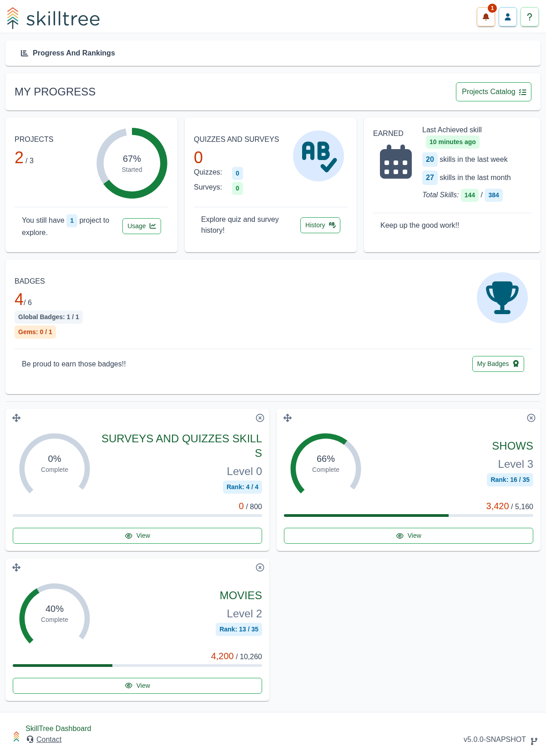Click the help question mark button
The width and height of the screenshot is (546, 756).
pyautogui.click(x=530, y=17)
